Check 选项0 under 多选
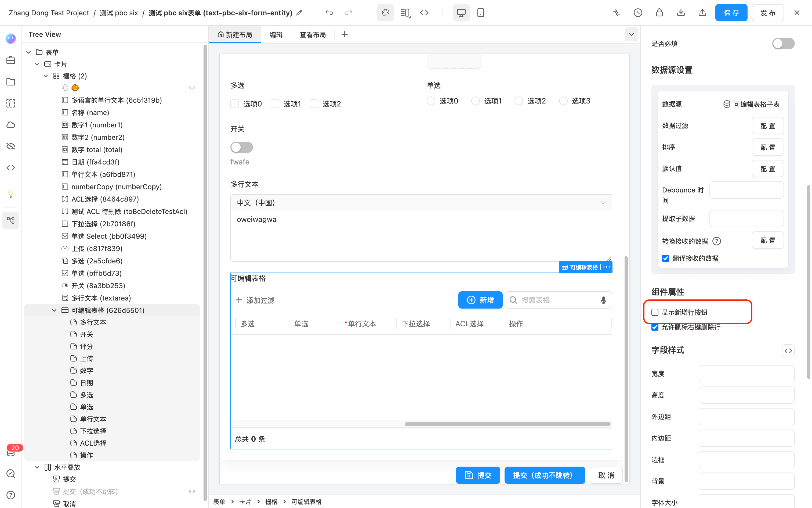Image resolution: width=812 pixels, height=508 pixels. click(234, 104)
